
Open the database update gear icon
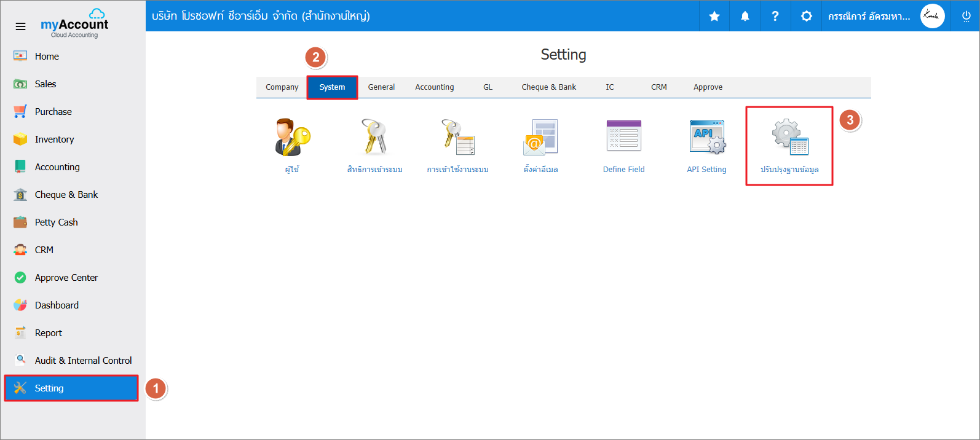point(789,138)
